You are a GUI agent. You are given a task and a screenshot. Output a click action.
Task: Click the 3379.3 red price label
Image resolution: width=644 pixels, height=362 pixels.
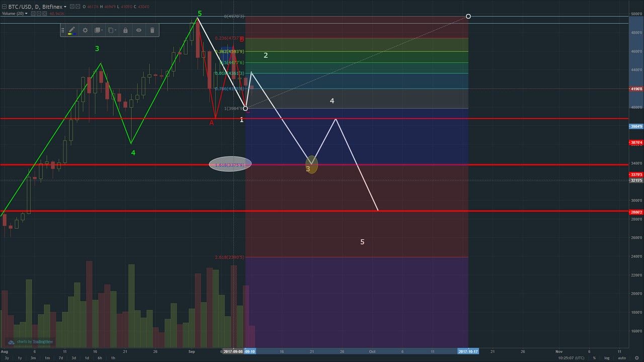tap(636, 174)
